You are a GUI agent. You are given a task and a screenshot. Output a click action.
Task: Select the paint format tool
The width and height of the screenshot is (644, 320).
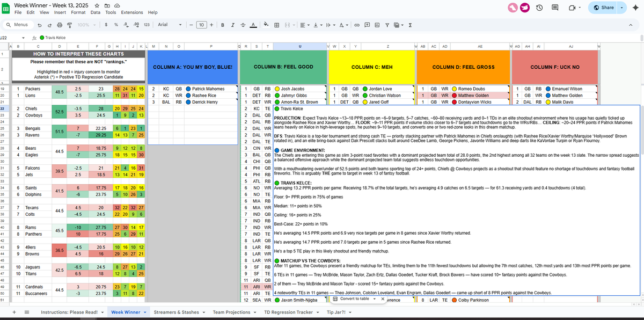(69, 25)
